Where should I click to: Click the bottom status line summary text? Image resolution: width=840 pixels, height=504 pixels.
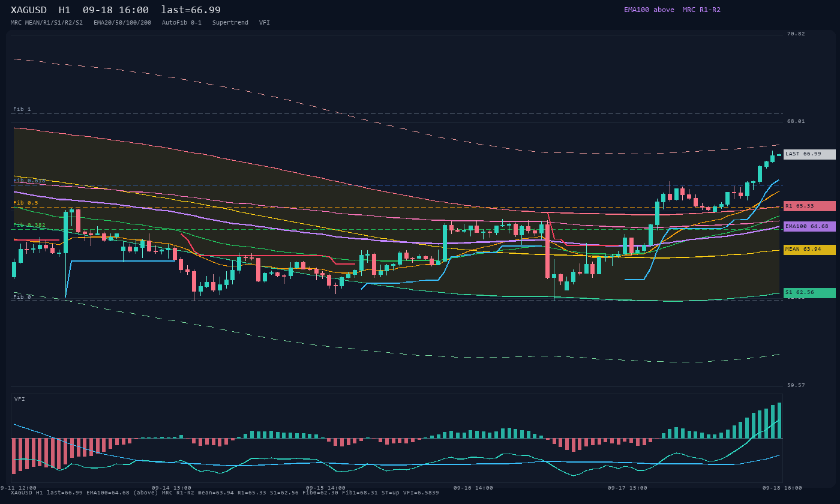tap(225, 493)
